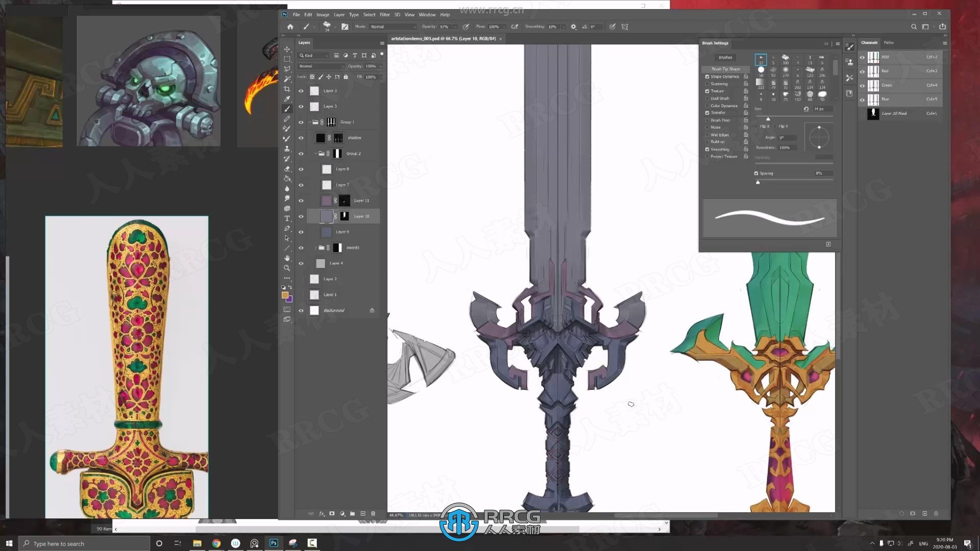The image size is (980, 551).
Task: Click the brush Size slider handle
Action: point(768,119)
